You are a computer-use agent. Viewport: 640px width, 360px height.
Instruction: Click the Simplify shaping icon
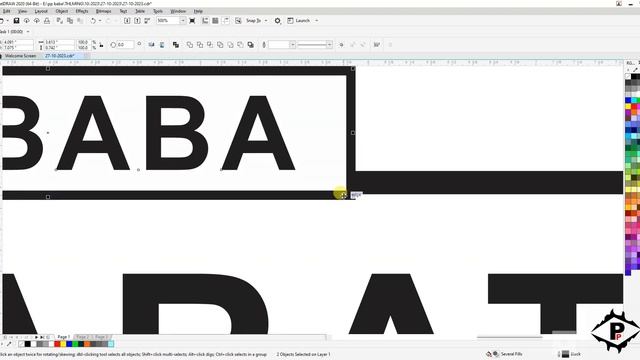click(220, 44)
